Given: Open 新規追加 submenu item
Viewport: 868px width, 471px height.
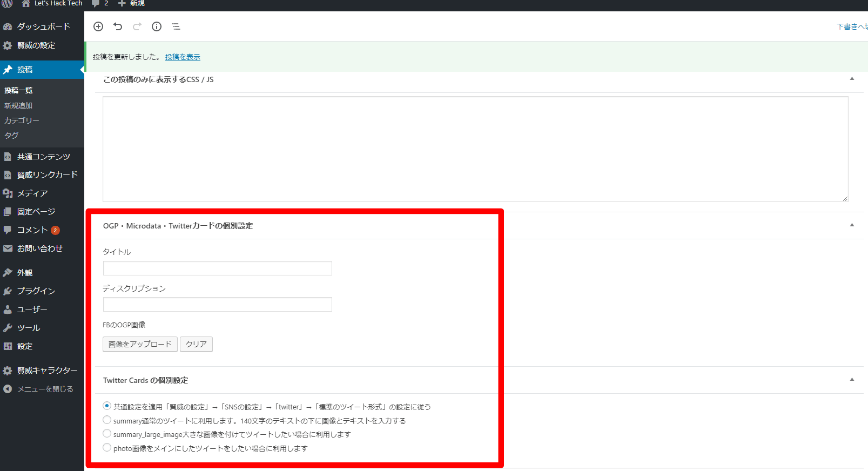Looking at the screenshot, I should pyautogui.click(x=18, y=105).
